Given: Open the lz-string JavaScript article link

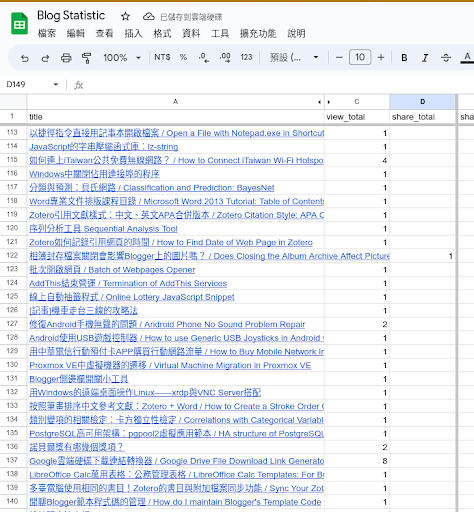Looking at the screenshot, I should (104, 147).
